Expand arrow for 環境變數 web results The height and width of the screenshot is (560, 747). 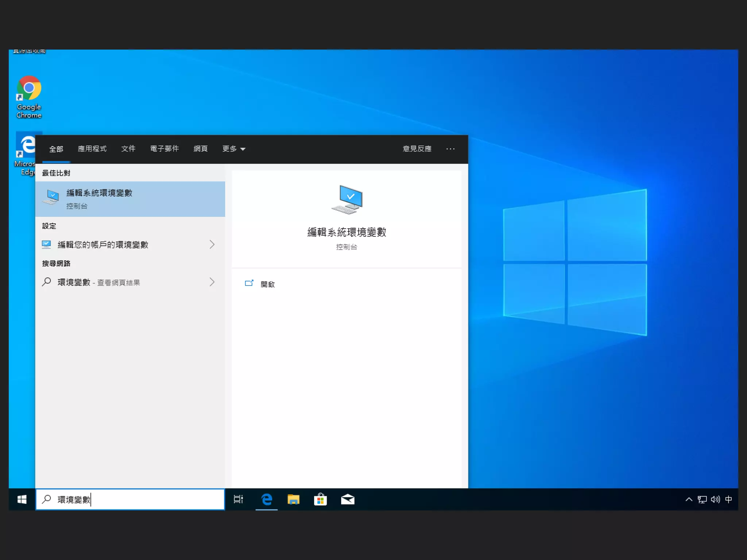212,282
